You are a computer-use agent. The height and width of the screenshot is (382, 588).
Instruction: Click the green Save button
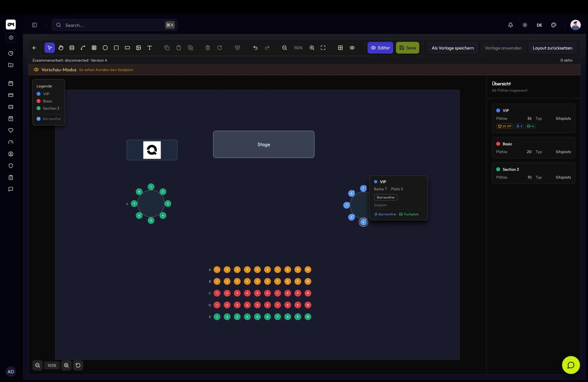407,48
